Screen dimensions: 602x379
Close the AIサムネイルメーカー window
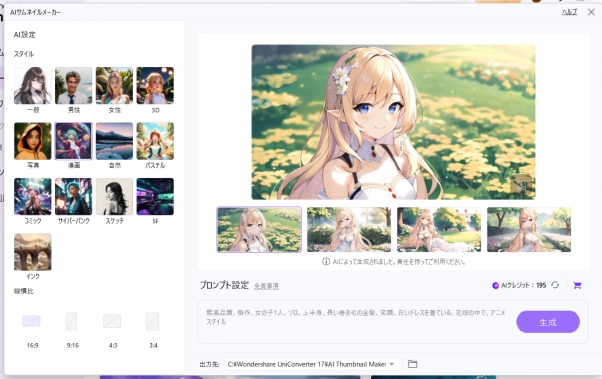[591, 12]
